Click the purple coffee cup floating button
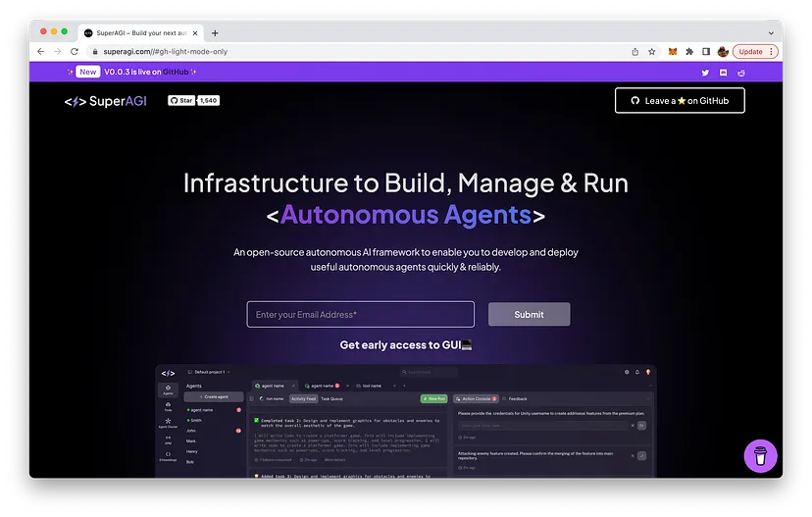The width and height of the screenshot is (812, 517). [x=760, y=456]
